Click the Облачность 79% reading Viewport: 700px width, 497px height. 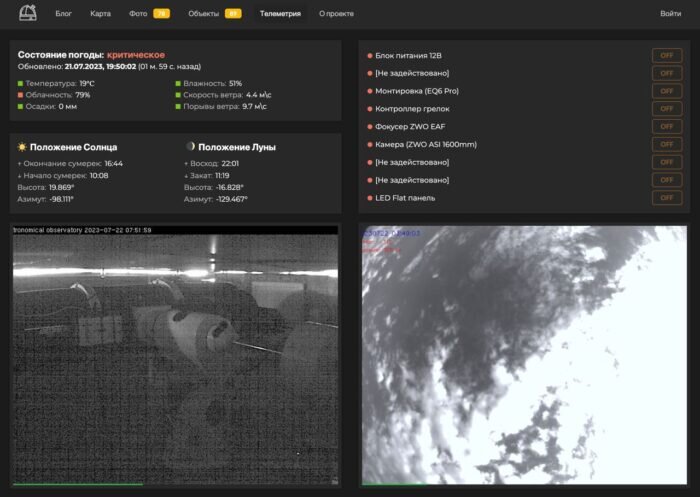pos(83,95)
